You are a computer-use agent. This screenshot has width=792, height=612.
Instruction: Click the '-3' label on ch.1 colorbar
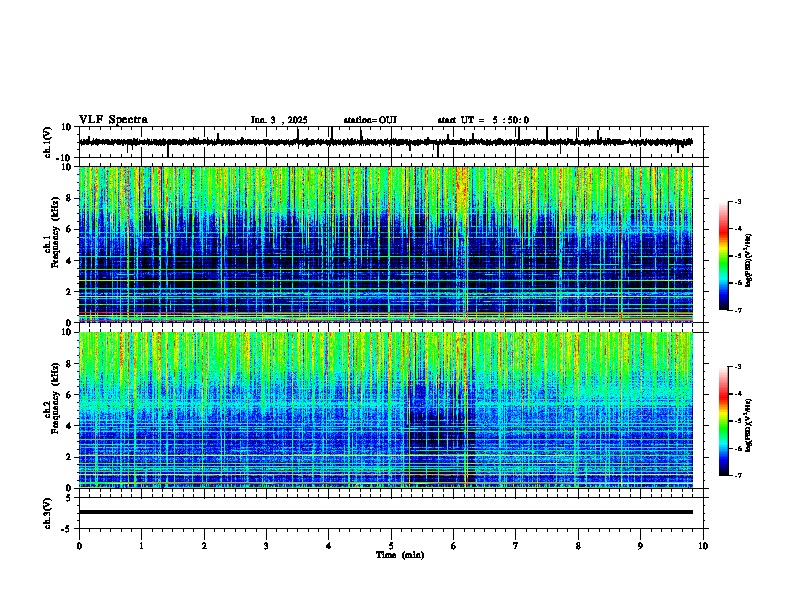[737, 202]
